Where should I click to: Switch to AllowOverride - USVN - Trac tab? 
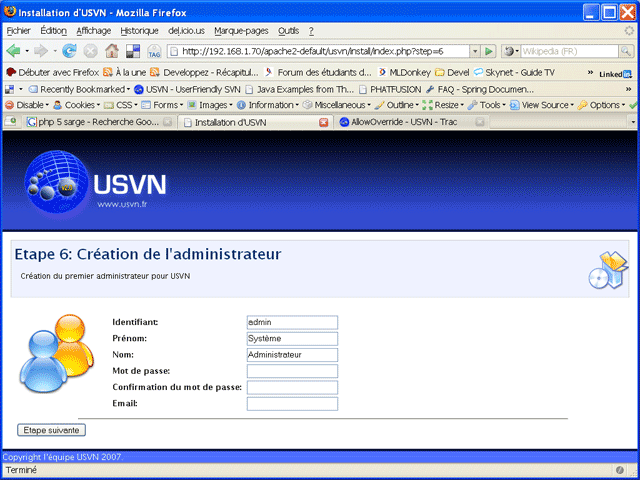[405, 122]
